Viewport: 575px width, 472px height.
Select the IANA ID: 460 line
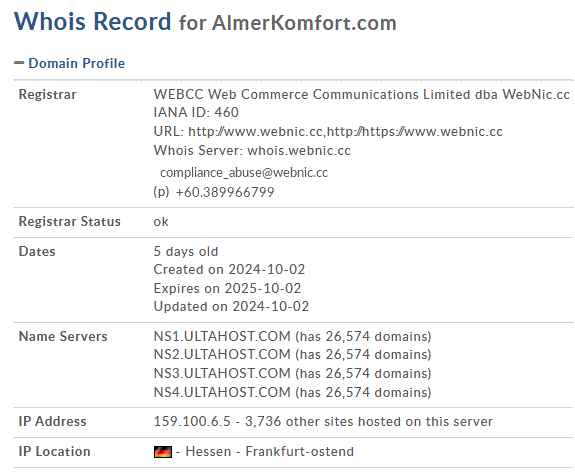click(x=196, y=112)
